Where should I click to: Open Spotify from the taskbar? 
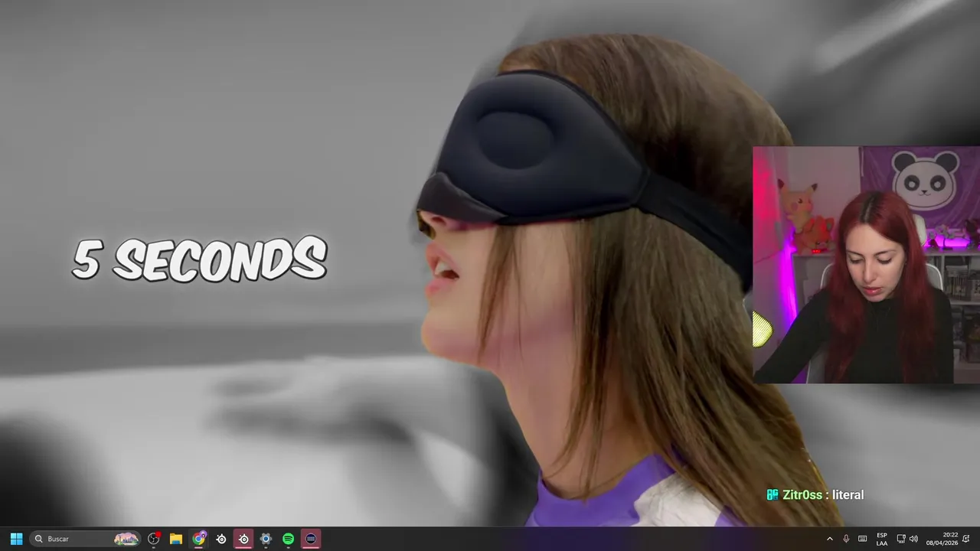[x=288, y=539]
